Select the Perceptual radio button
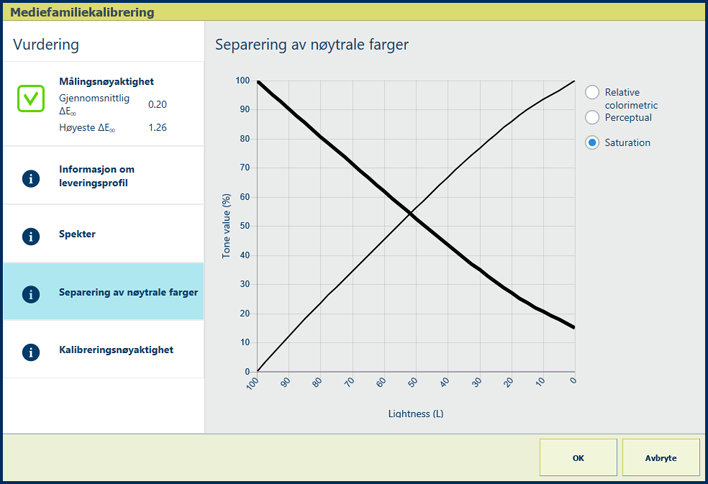Screen dimensions: 708x484 (592, 117)
